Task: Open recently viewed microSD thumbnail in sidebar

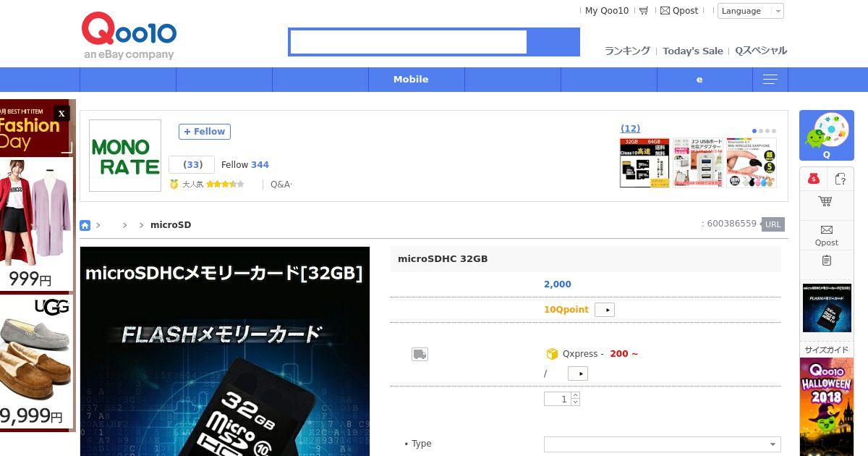Action: [x=827, y=308]
